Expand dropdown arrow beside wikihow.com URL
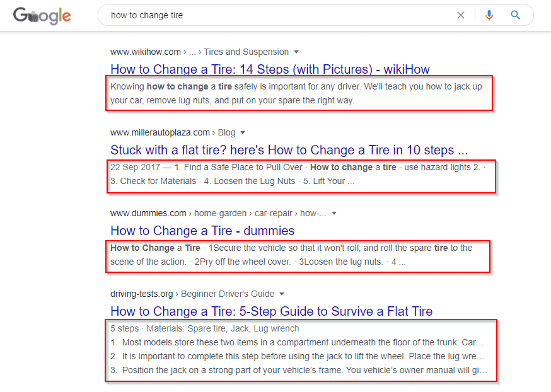The width and height of the screenshot is (551, 392). (297, 52)
